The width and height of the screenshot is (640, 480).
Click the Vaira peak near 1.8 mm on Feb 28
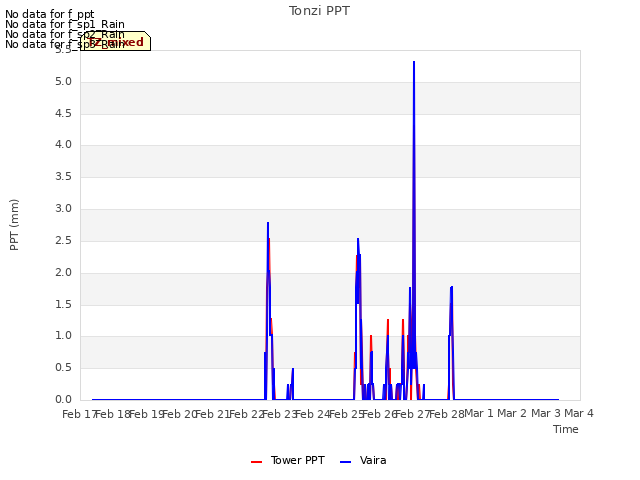pyautogui.click(x=451, y=287)
